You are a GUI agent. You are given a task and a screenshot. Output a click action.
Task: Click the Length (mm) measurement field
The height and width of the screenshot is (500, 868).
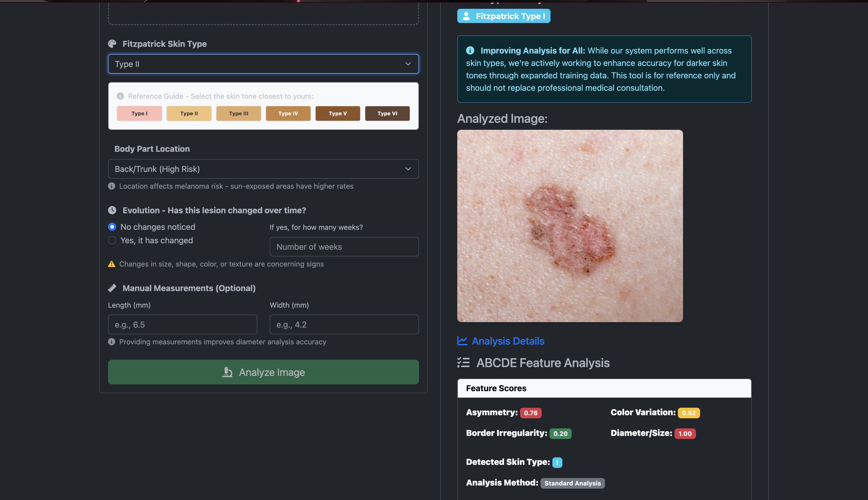coord(182,324)
